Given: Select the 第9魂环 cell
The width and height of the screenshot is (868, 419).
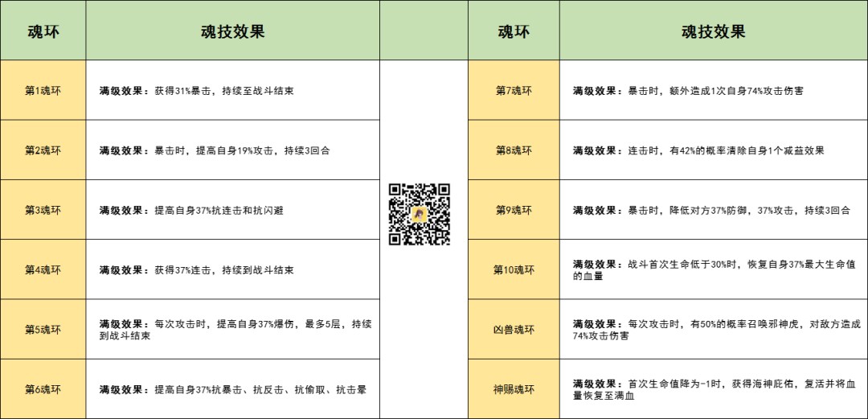Looking at the screenshot, I should (x=514, y=209).
